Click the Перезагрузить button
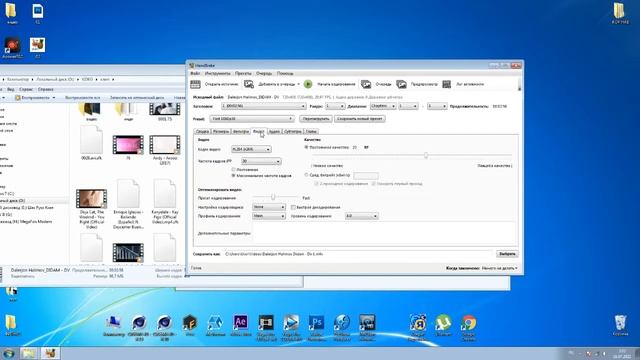Screen dimensions: 640x360 (316, 119)
